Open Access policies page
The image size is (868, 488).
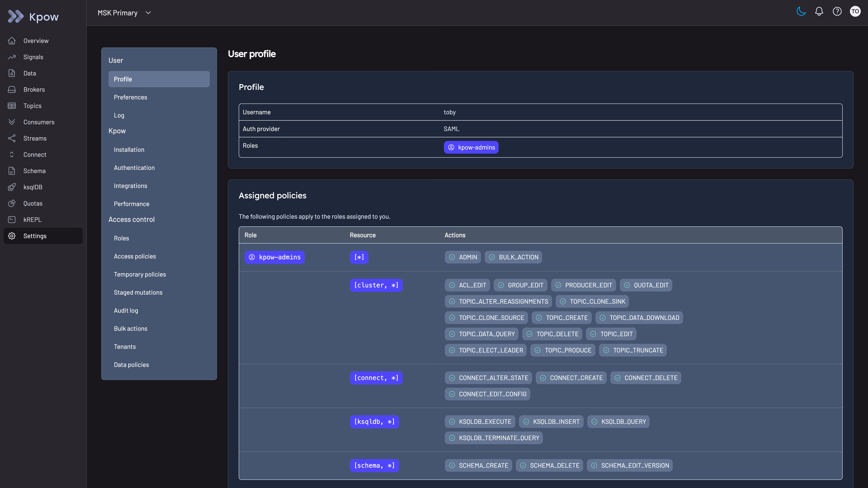tap(135, 256)
